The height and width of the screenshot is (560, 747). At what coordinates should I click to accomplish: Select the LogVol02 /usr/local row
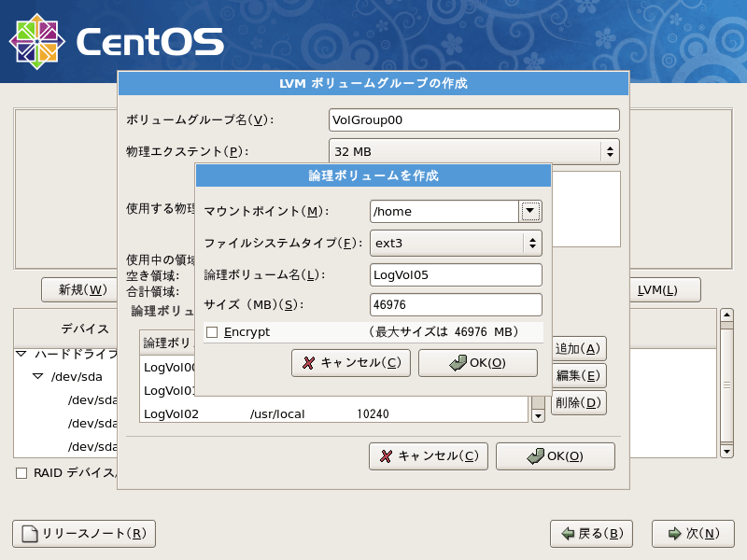(308, 411)
